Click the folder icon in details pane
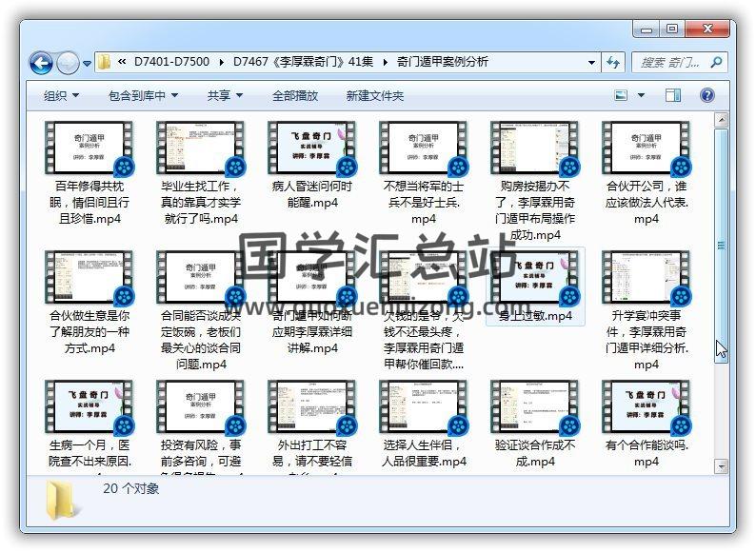 [x=63, y=501]
